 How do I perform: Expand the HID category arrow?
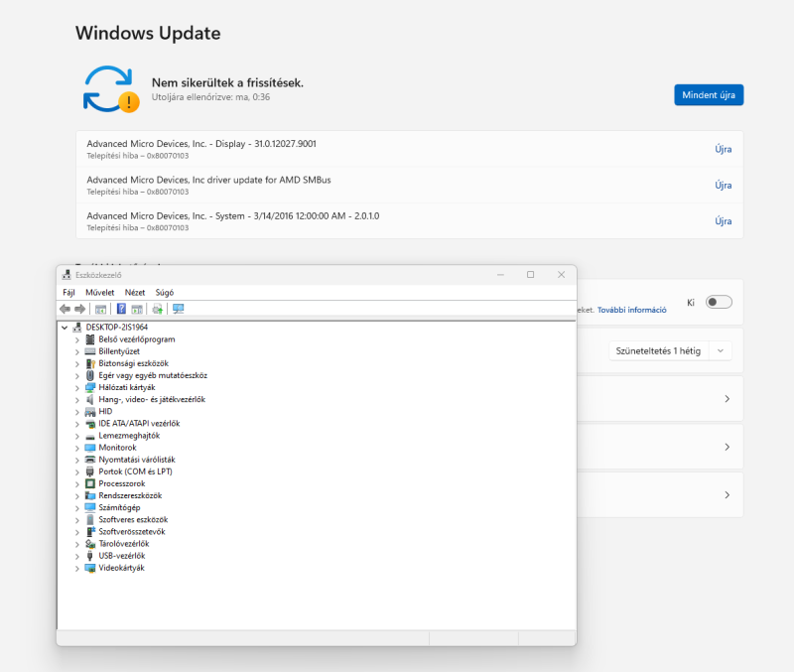(x=77, y=412)
